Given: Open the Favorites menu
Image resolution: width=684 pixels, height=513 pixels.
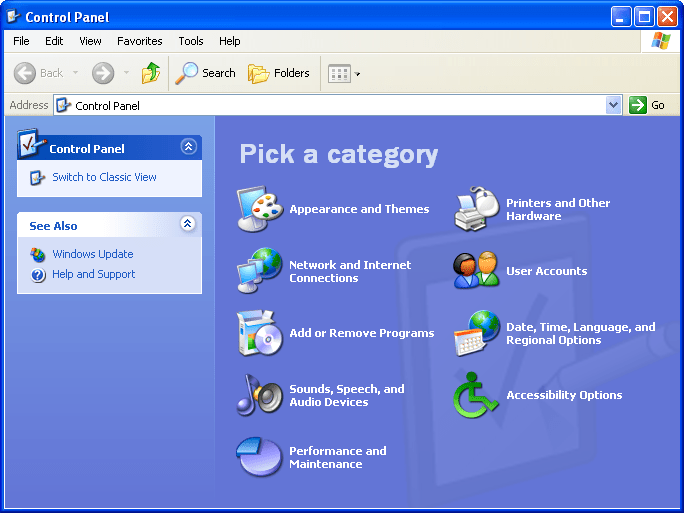Looking at the screenshot, I should pos(139,41).
